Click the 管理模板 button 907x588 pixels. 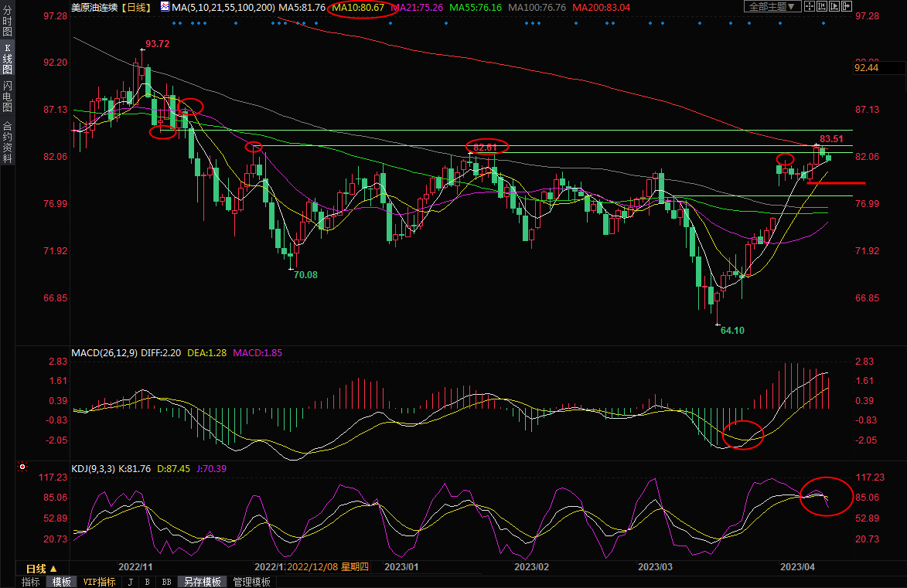pos(252,582)
